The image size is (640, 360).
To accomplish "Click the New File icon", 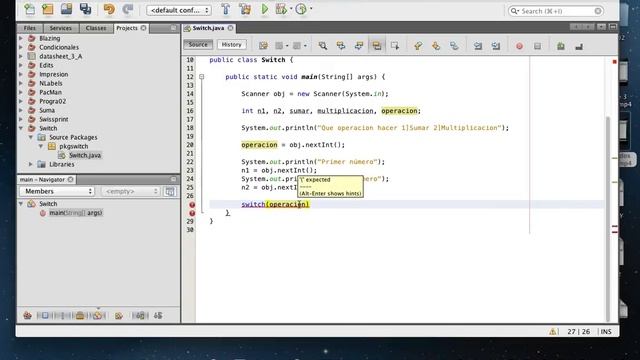I will click(x=30, y=9).
